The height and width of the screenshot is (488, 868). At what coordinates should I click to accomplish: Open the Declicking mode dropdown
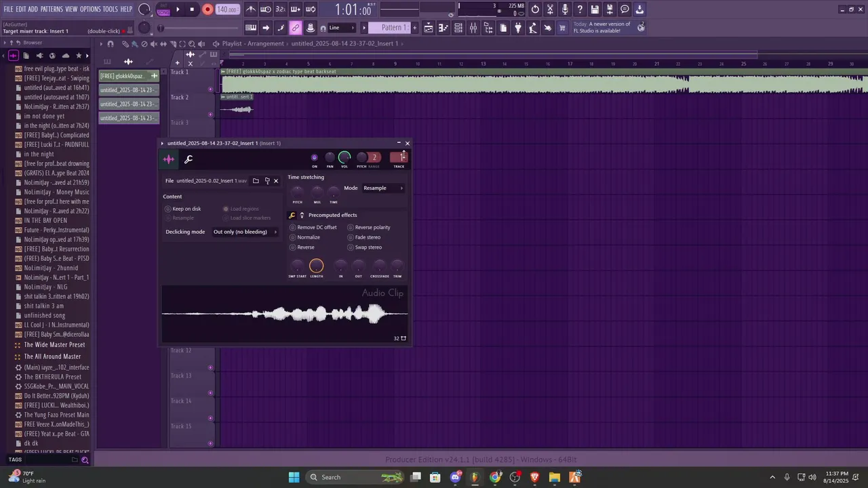[x=245, y=232]
